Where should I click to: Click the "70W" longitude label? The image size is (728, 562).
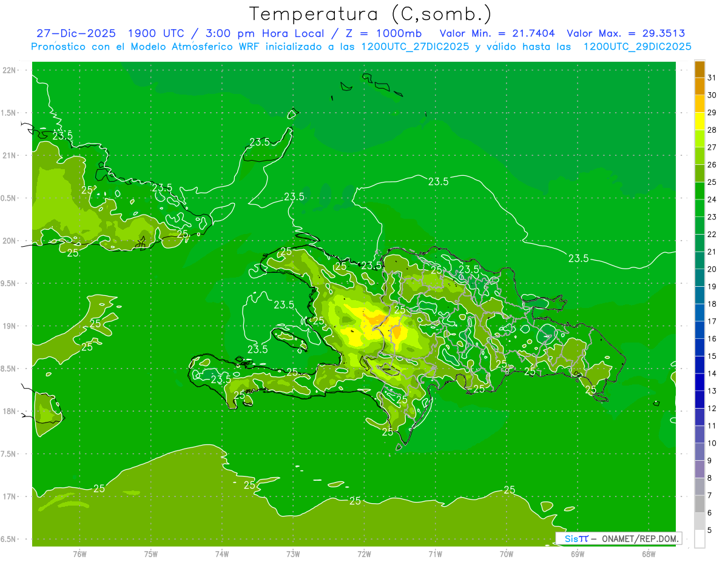507,554
